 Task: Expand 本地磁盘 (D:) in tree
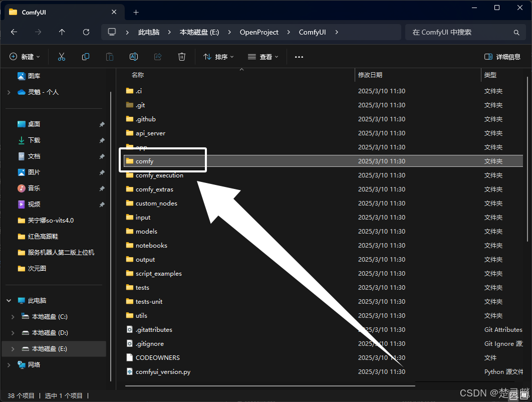coord(13,333)
